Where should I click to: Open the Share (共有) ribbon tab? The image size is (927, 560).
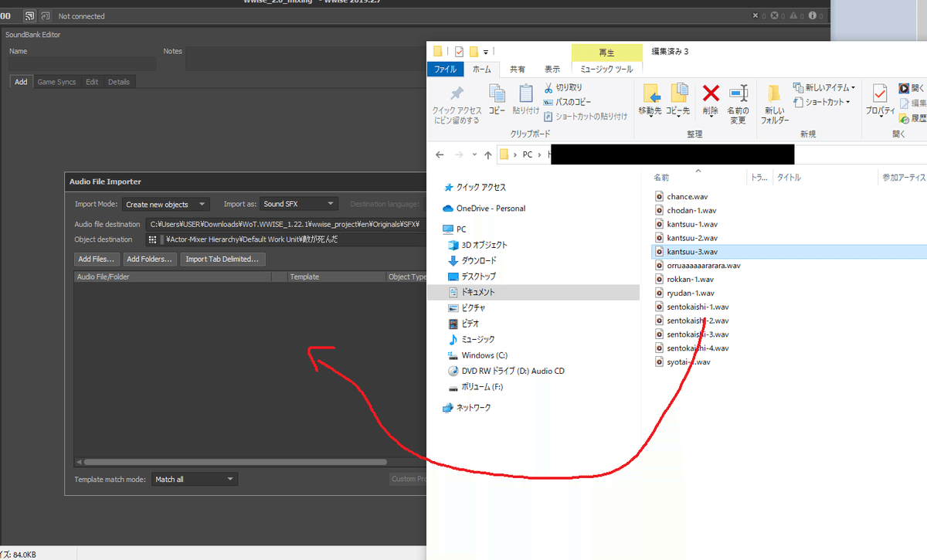click(518, 69)
